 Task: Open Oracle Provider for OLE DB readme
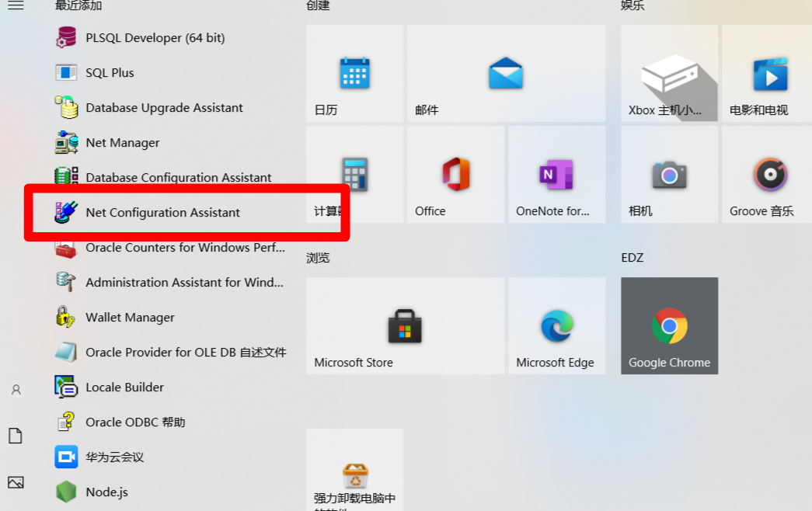pos(171,352)
